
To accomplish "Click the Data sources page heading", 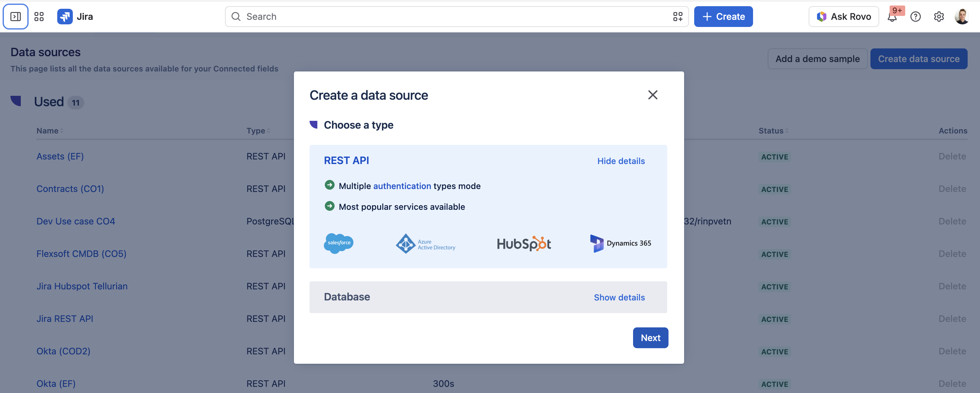I will (x=45, y=52).
